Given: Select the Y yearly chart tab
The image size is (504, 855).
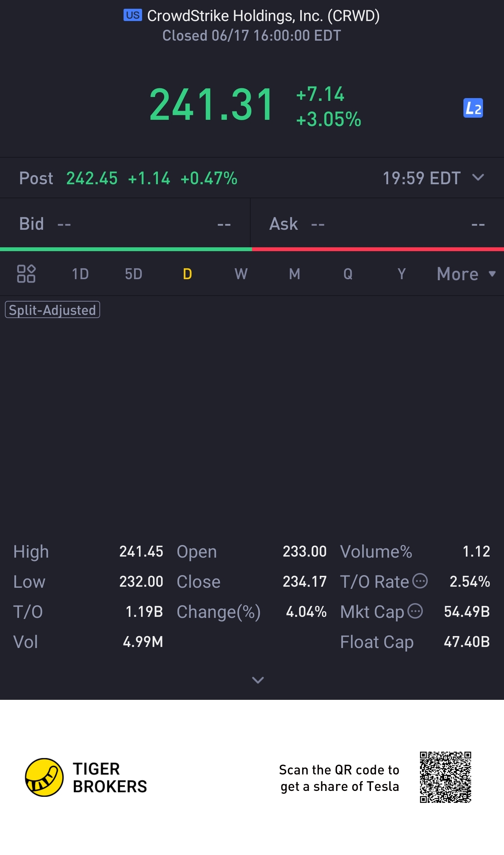Looking at the screenshot, I should point(401,274).
